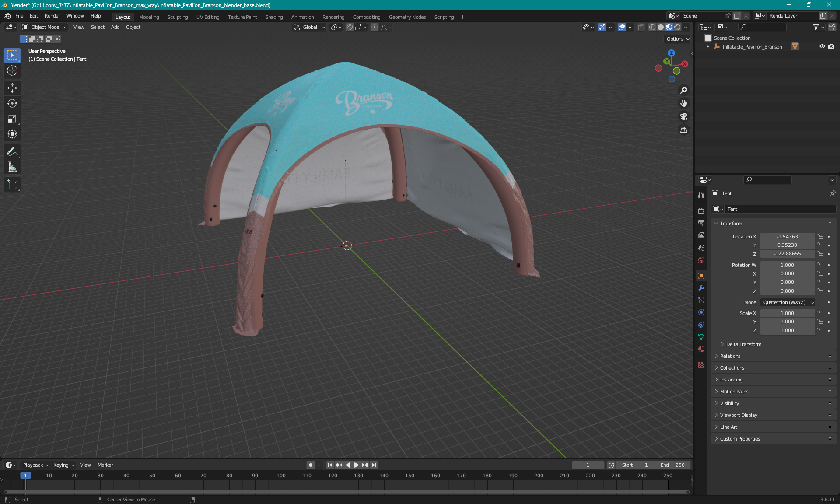Open the Render properties tab
Image resolution: width=840 pixels, height=504 pixels.
[x=701, y=210]
